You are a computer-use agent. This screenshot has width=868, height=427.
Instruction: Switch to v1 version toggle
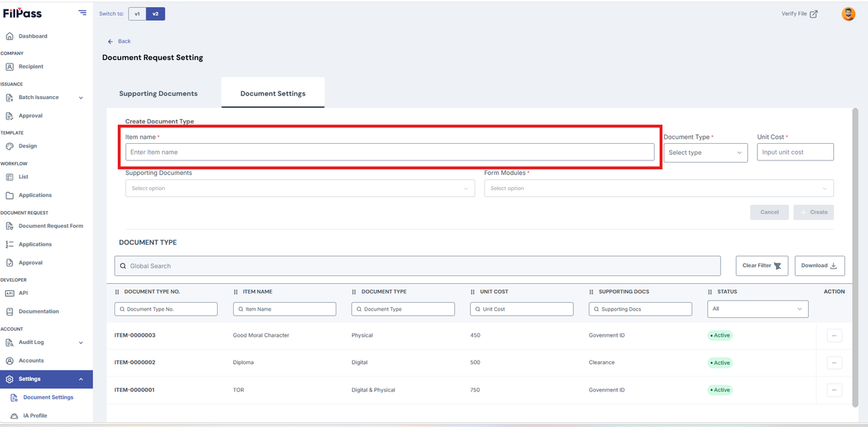point(137,14)
